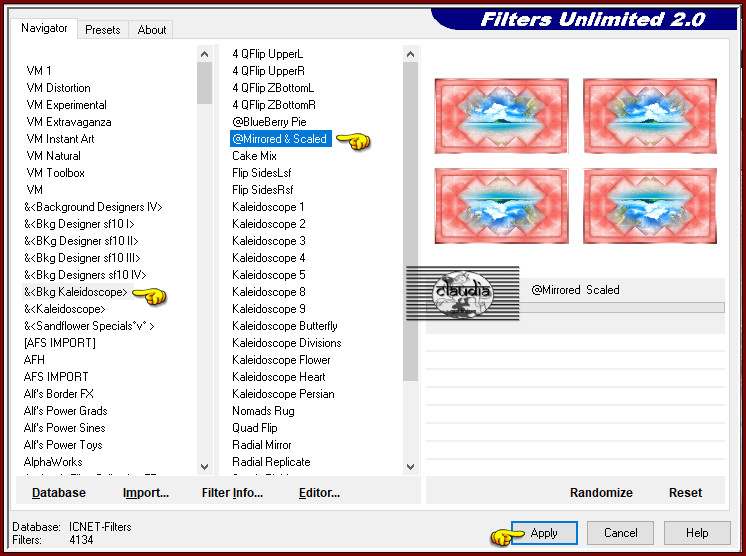Click Reset
This screenshot has width=746, height=556.
685,493
